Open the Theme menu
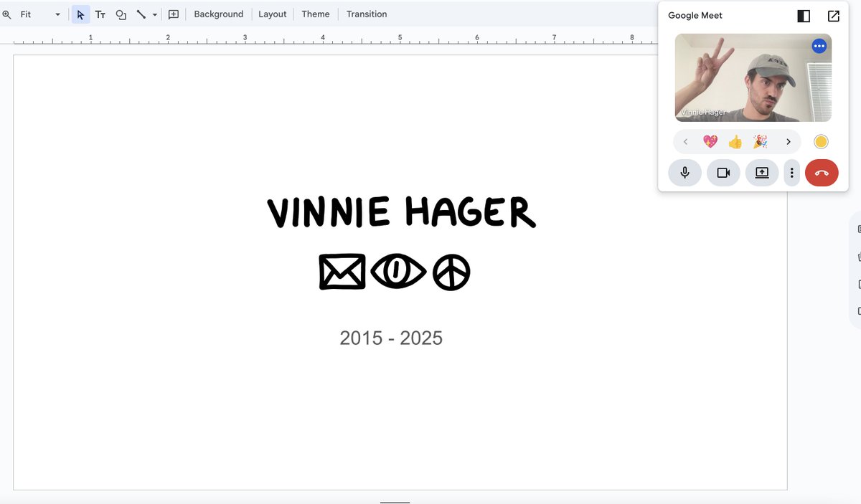 315,14
